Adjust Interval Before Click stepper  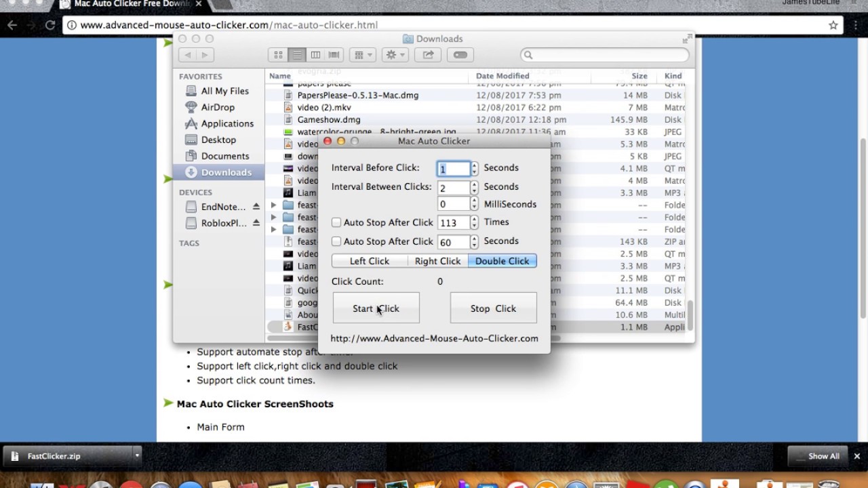[475, 169]
